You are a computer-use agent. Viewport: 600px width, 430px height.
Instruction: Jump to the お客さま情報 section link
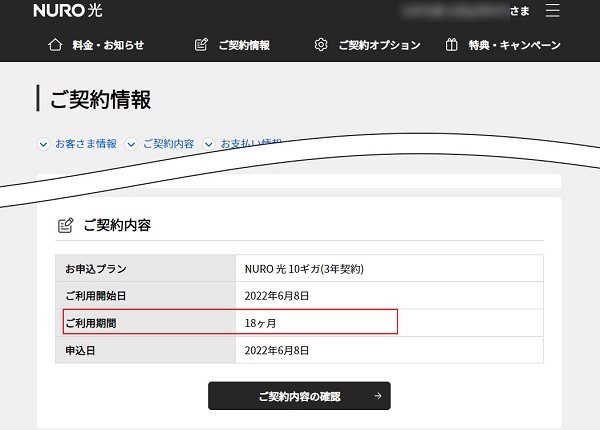(86, 144)
